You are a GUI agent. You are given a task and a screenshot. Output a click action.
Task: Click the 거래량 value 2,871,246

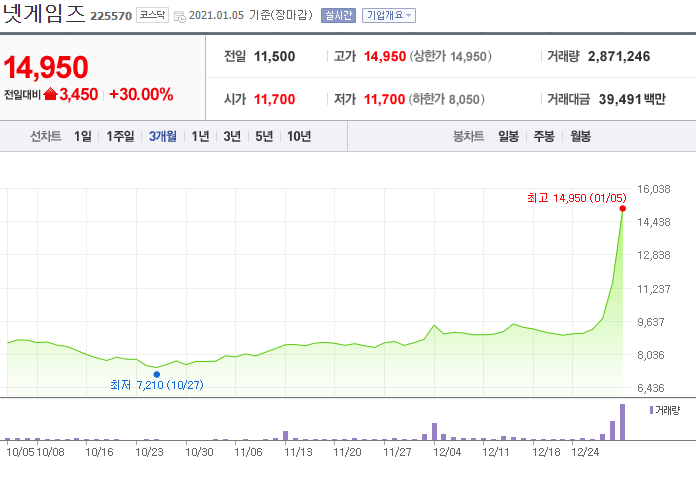pos(619,56)
